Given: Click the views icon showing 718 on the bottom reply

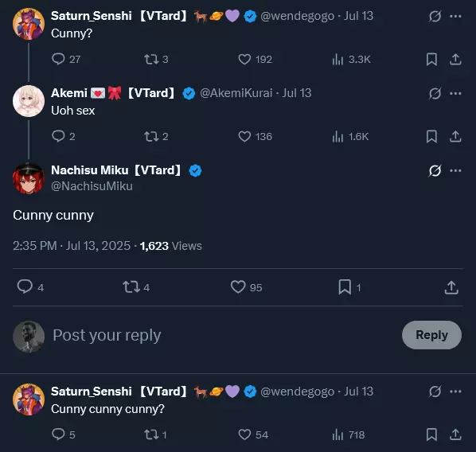Looking at the screenshot, I should click(337, 434).
